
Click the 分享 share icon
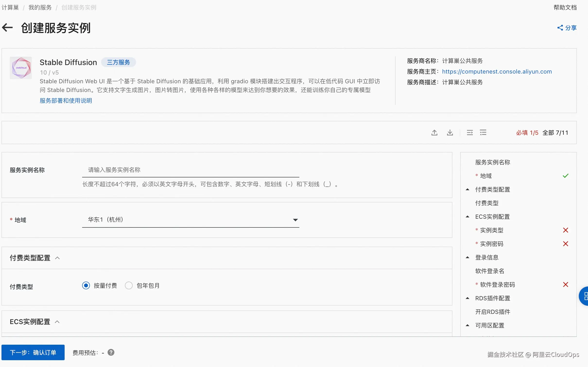coord(560,28)
